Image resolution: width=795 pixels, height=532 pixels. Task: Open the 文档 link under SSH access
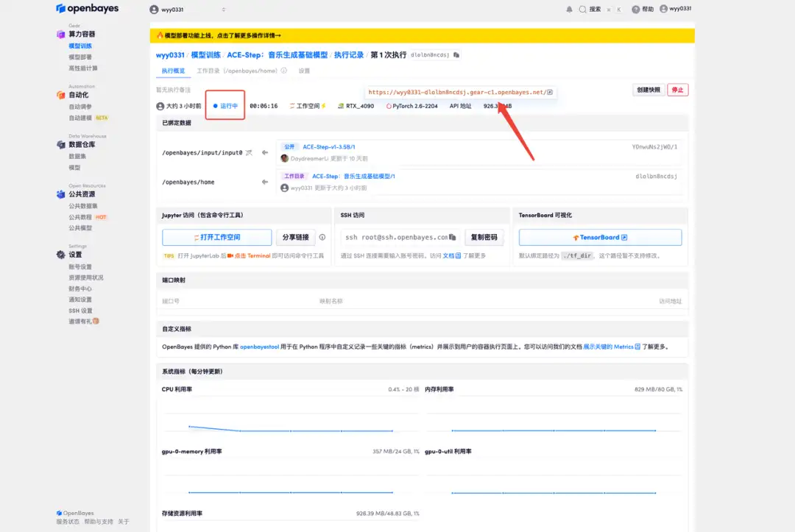click(452, 256)
